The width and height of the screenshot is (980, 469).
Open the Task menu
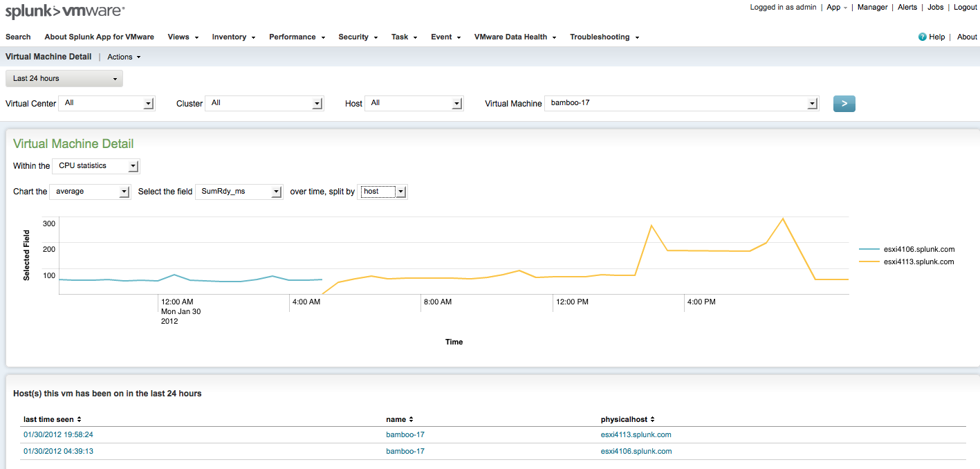pos(405,37)
